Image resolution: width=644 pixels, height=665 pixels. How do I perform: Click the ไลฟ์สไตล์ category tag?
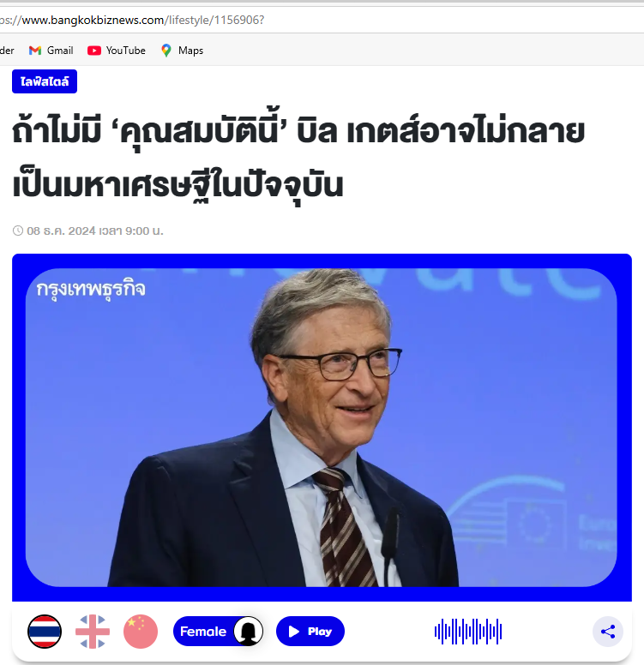point(45,81)
